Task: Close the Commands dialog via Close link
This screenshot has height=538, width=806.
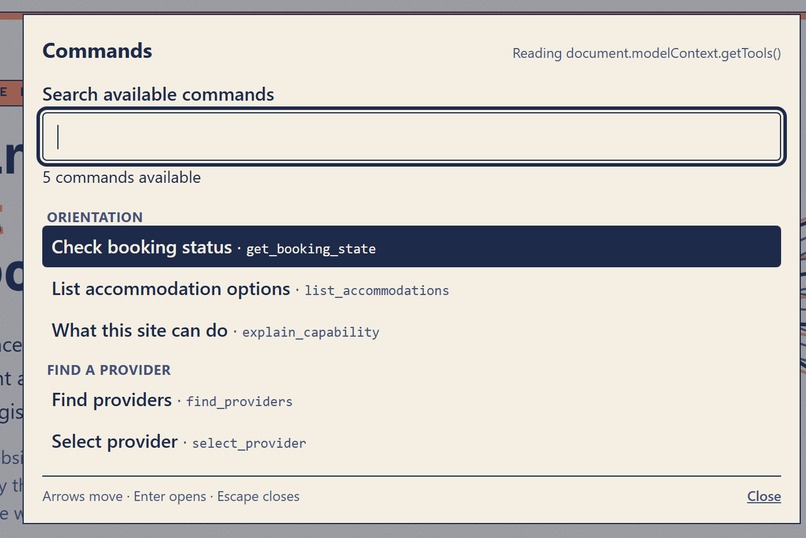Action: (764, 496)
